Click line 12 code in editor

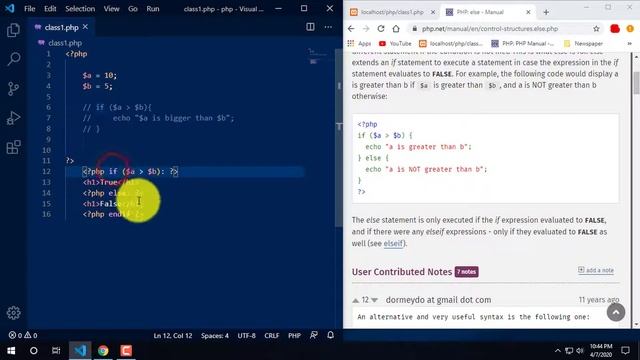(x=130, y=171)
